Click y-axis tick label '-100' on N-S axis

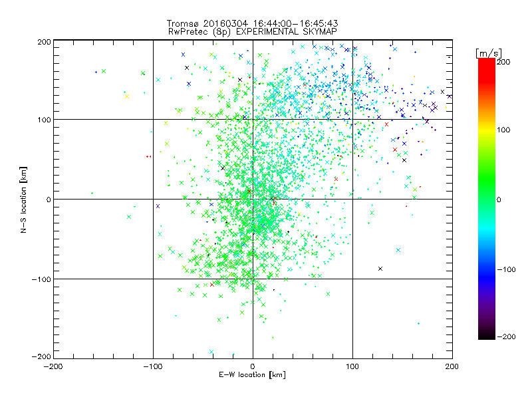tap(41, 279)
